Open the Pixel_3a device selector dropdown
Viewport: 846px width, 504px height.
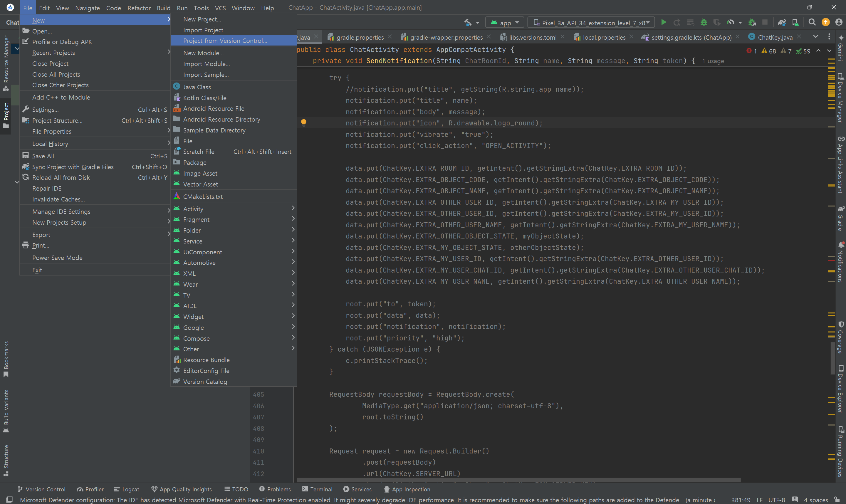591,23
